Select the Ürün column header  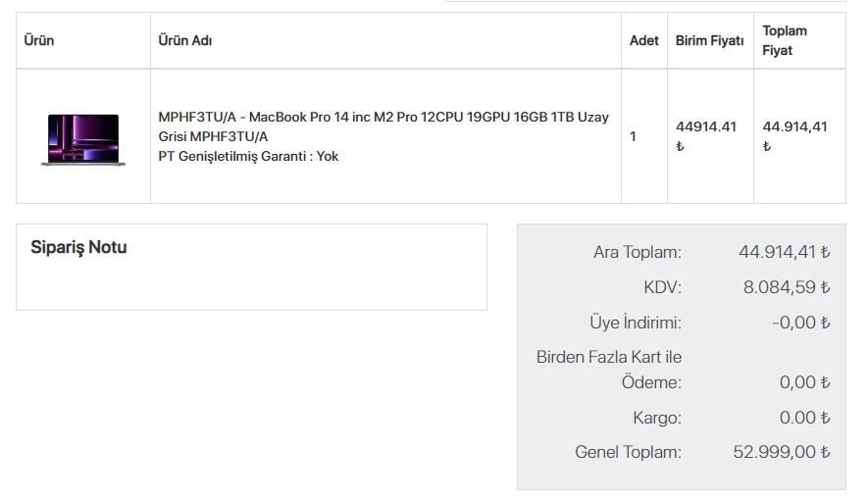point(39,41)
